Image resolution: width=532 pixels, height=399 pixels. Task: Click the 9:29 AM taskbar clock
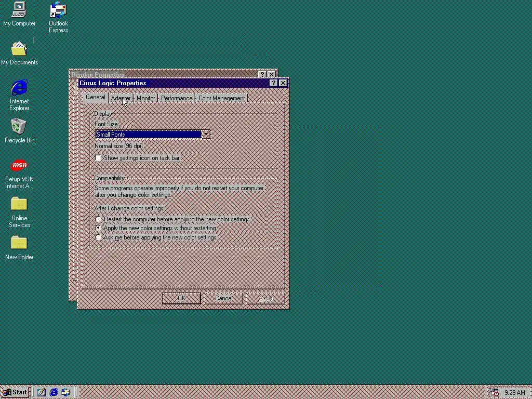tap(515, 393)
